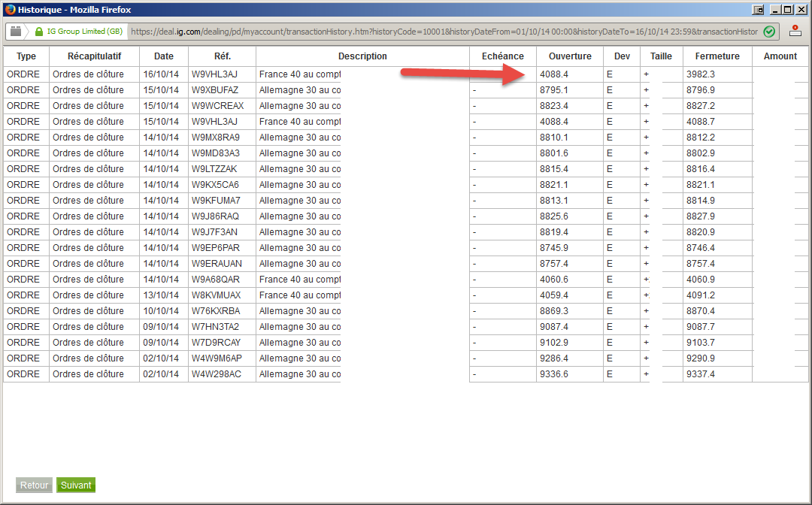Click the Retour button
Viewport: 812px width, 505px height.
[x=34, y=485]
